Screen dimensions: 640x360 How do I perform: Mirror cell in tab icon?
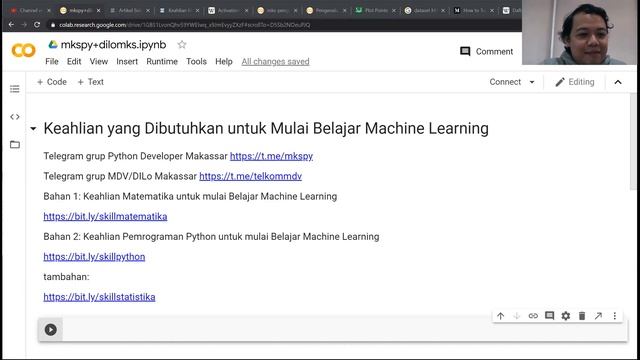point(598,316)
